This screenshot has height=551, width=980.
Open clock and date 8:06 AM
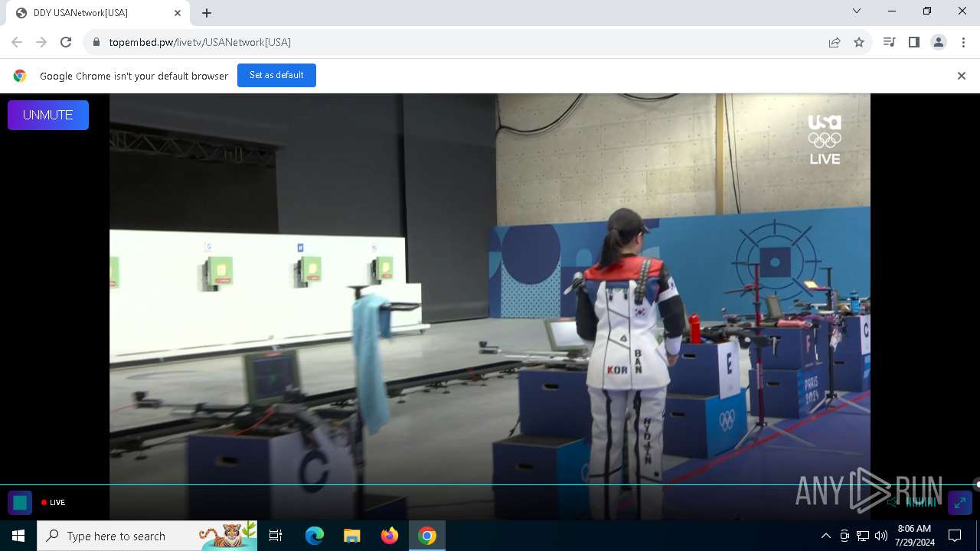[x=915, y=536]
